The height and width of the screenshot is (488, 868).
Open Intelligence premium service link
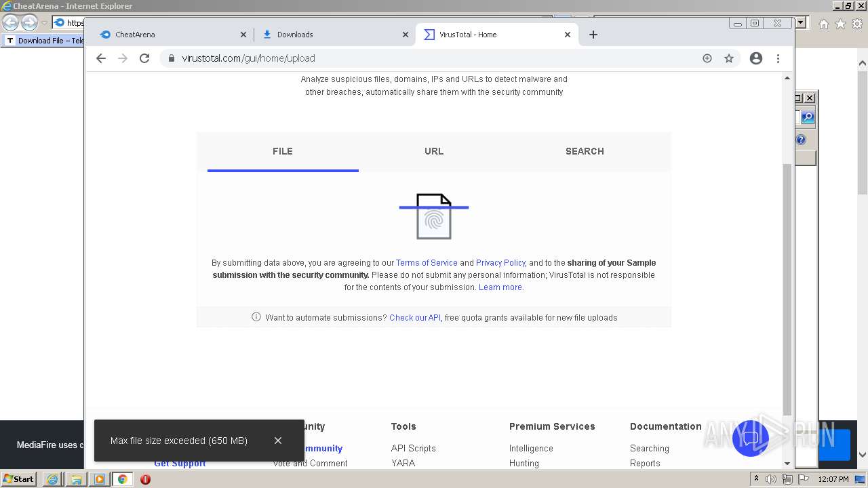pos(531,449)
